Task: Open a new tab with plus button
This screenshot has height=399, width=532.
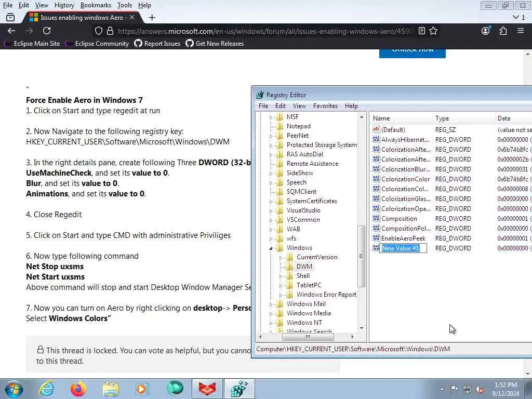Action: tap(152, 17)
